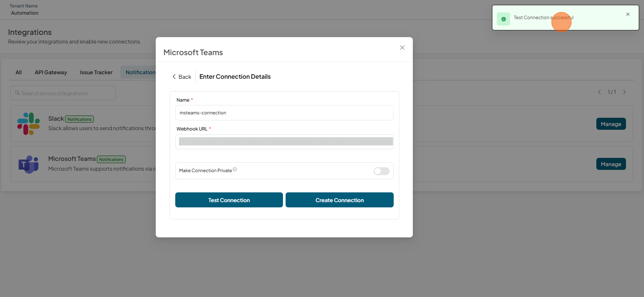Toggle Make Connection Private switch
Image resolution: width=644 pixels, height=297 pixels.
(382, 171)
